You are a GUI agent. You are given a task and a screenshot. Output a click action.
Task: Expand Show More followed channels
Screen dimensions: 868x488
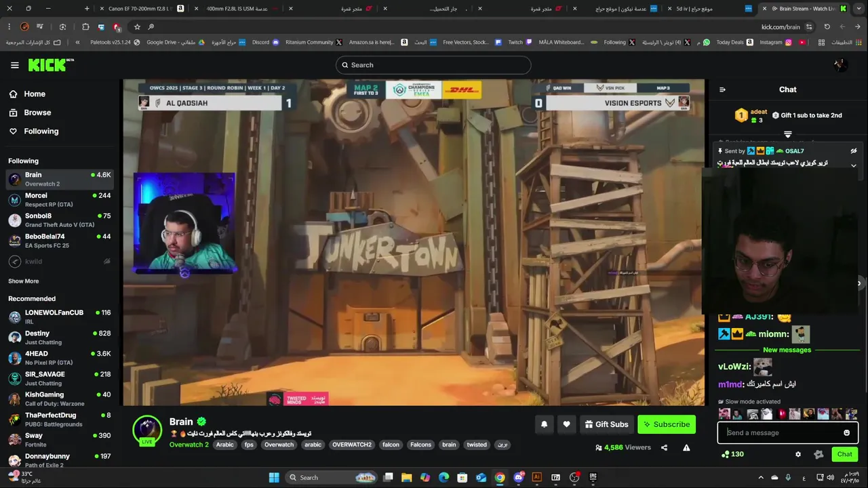pyautogui.click(x=23, y=281)
